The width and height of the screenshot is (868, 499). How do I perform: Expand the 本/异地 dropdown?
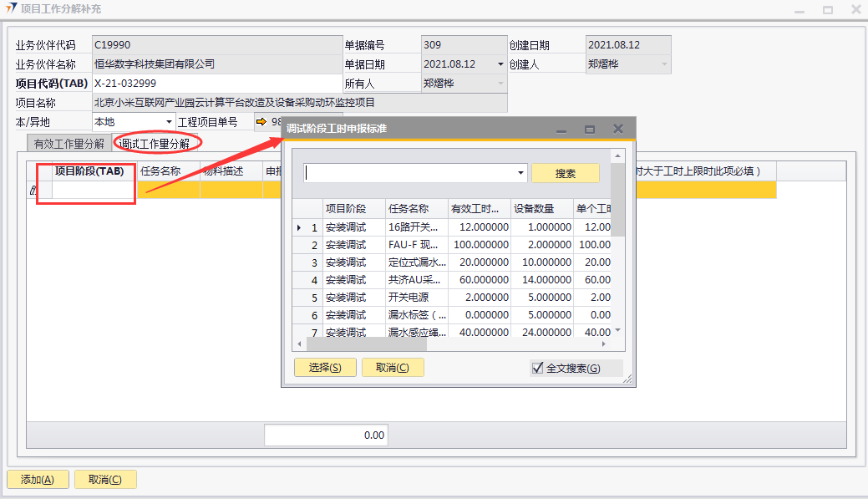(169, 122)
